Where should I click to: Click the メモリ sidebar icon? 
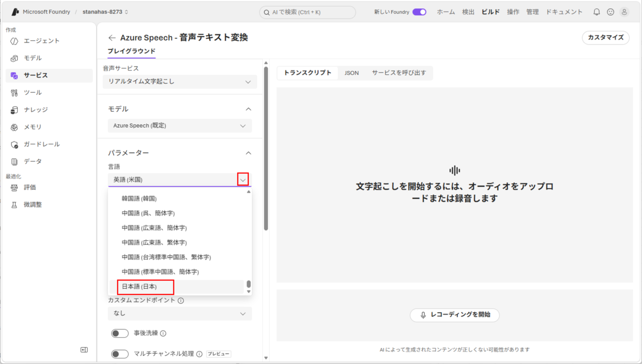pyautogui.click(x=14, y=127)
